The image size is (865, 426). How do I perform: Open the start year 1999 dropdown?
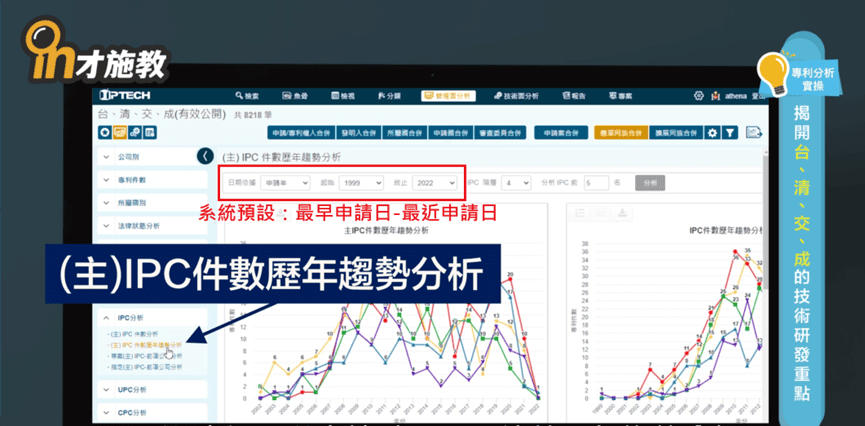pyautogui.click(x=360, y=183)
